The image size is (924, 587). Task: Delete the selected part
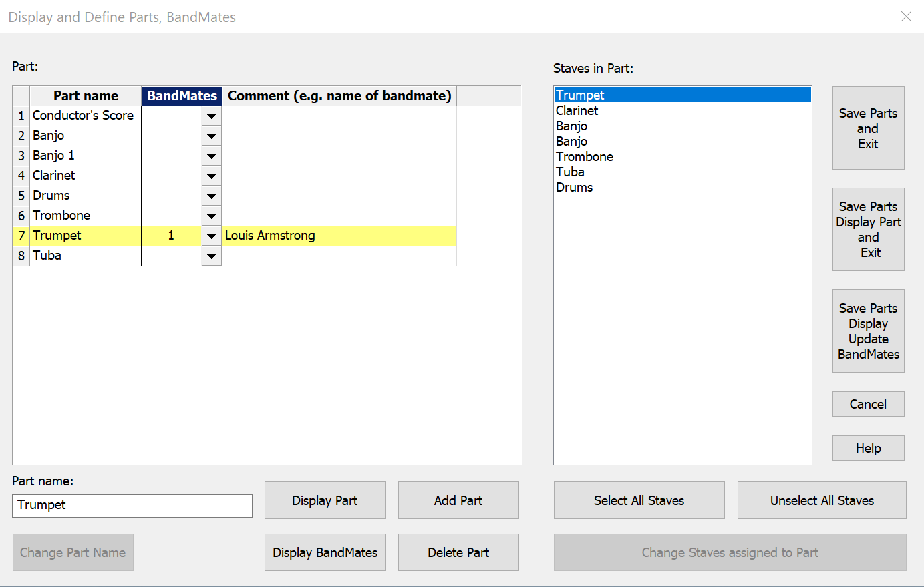pos(458,552)
